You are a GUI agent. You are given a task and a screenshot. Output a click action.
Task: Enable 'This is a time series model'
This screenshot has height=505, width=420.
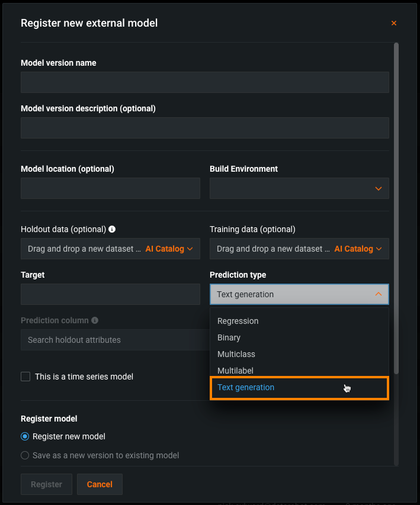click(25, 377)
